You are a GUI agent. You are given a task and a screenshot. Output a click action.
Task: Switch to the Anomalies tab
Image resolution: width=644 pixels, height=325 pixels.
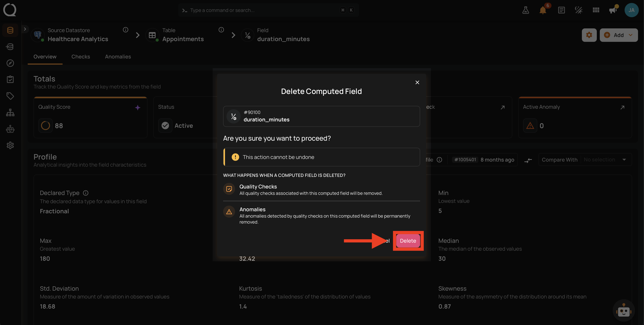point(118,57)
